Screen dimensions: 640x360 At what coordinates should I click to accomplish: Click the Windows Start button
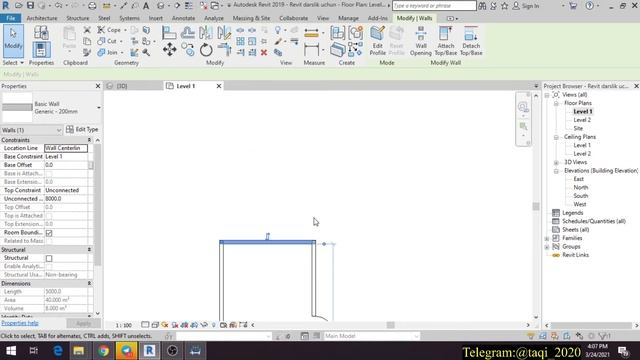11,351
